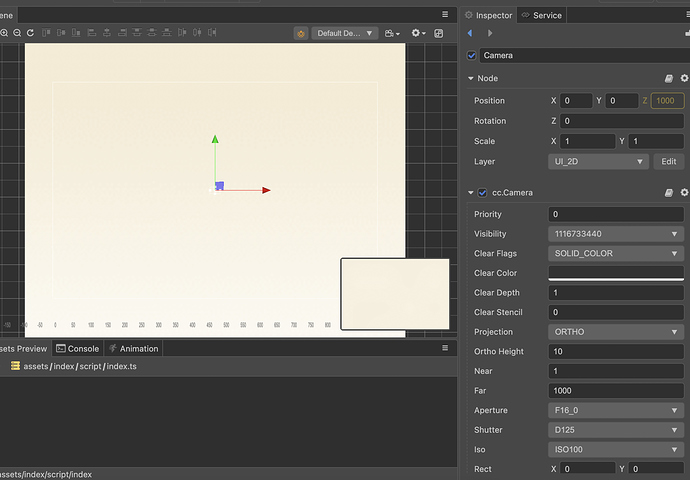The height and width of the screenshot is (480, 690).
Task: Click the Ortho Height input field
Action: click(x=616, y=351)
